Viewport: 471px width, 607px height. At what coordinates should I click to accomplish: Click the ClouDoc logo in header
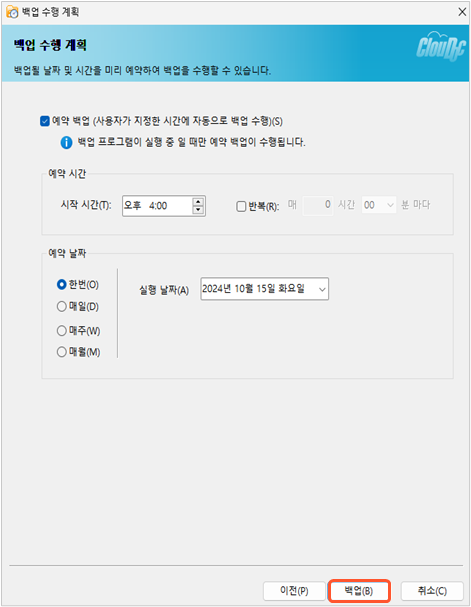coord(441,46)
